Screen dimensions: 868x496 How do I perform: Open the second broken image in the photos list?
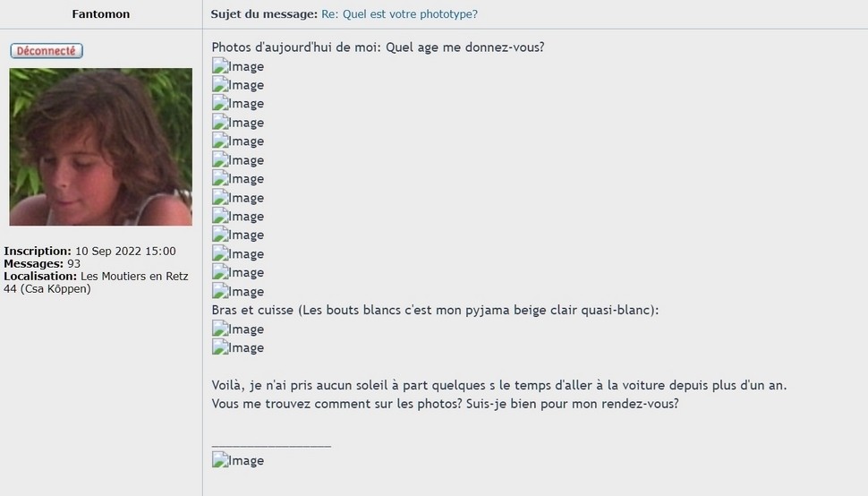pyautogui.click(x=238, y=85)
